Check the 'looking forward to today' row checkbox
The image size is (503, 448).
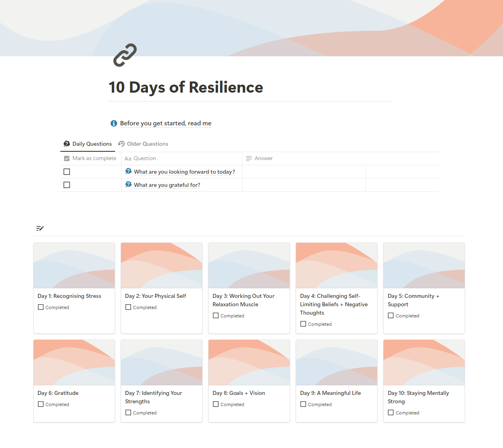[67, 172]
